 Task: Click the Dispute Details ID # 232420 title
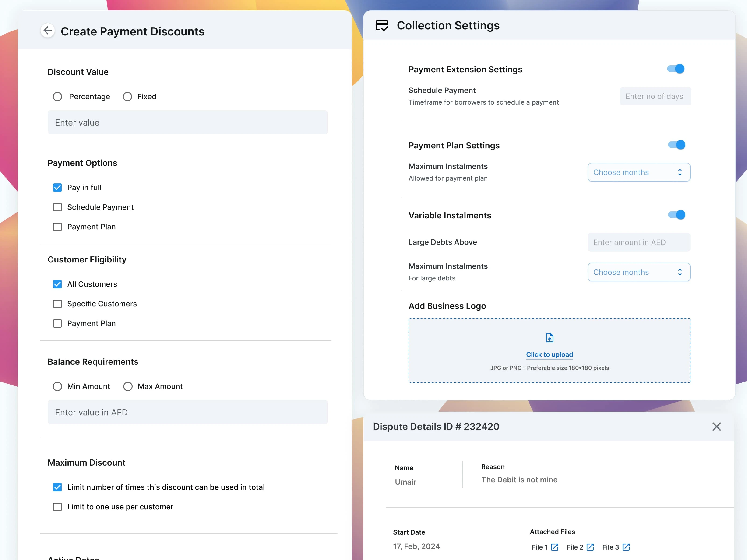[x=436, y=427]
